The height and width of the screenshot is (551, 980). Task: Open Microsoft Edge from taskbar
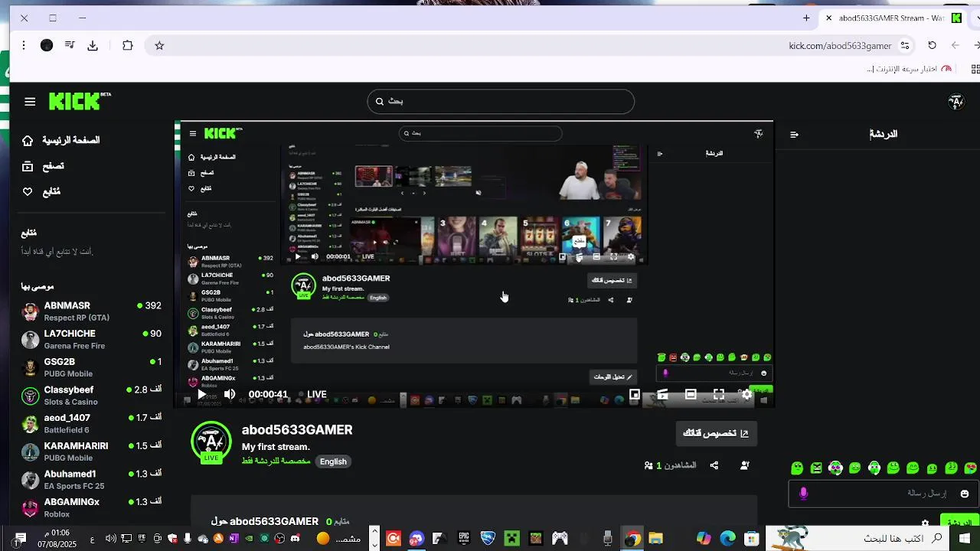pos(727,539)
